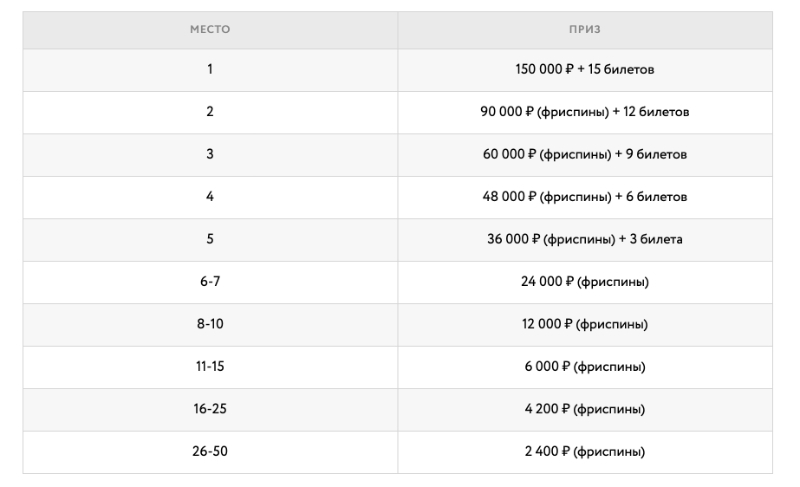The image size is (800, 487).
Task: Click the МЕСТО column header
Action: coord(210,30)
